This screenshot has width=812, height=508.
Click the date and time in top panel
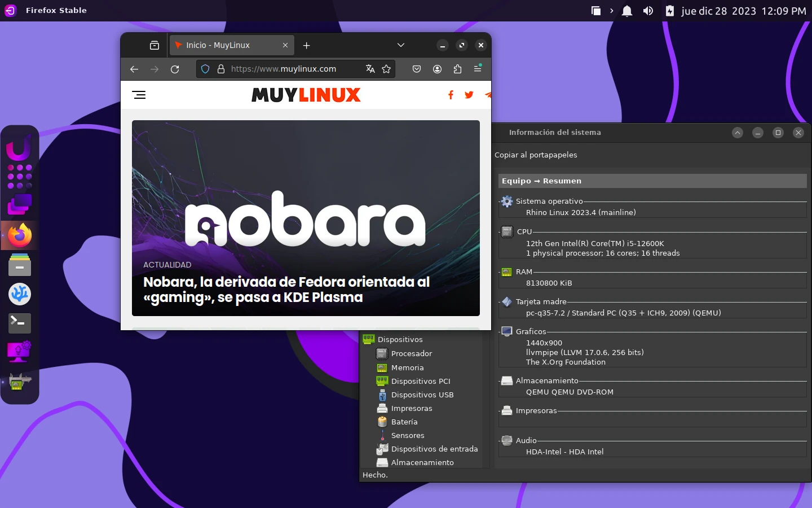coord(743,11)
